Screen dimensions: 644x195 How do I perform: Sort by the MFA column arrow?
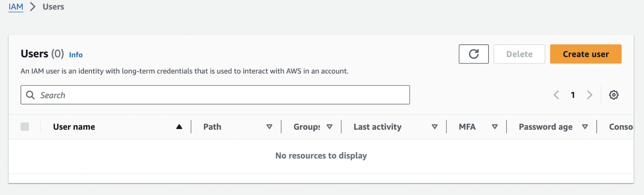(x=495, y=127)
